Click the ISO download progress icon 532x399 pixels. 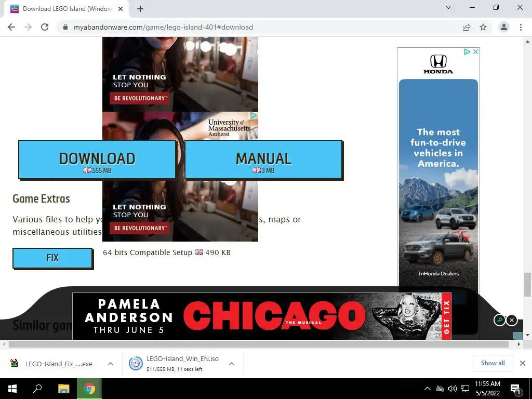click(x=136, y=364)
